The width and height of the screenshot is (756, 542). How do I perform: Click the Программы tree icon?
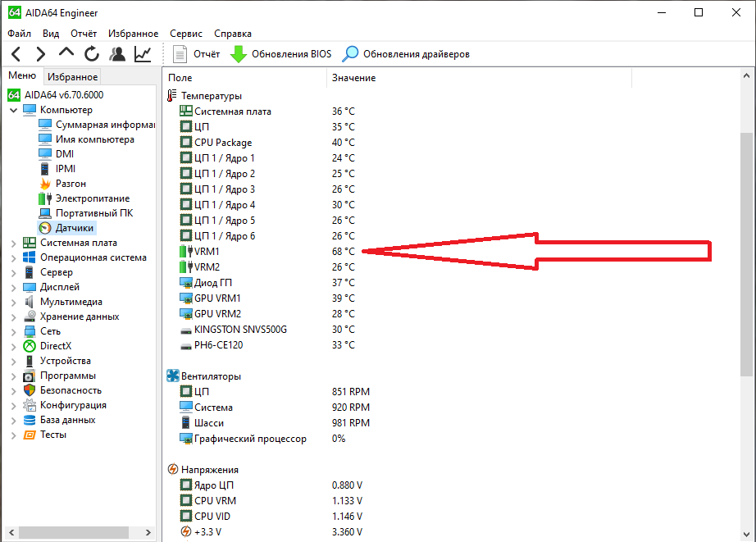(30, 376)
